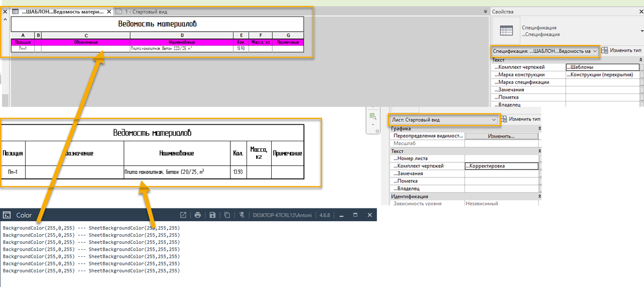Collapse the Идентификация property group

click(x=540, y=197)
